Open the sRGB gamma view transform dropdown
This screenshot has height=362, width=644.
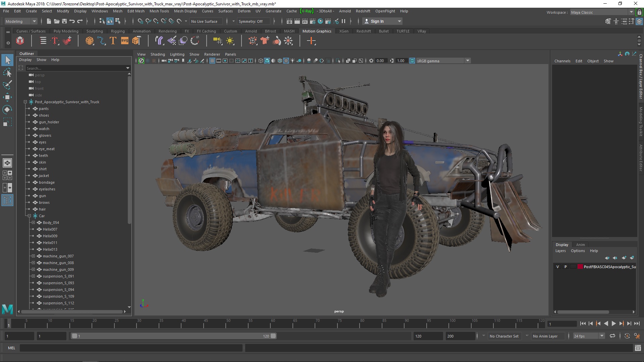click(443, 61)
